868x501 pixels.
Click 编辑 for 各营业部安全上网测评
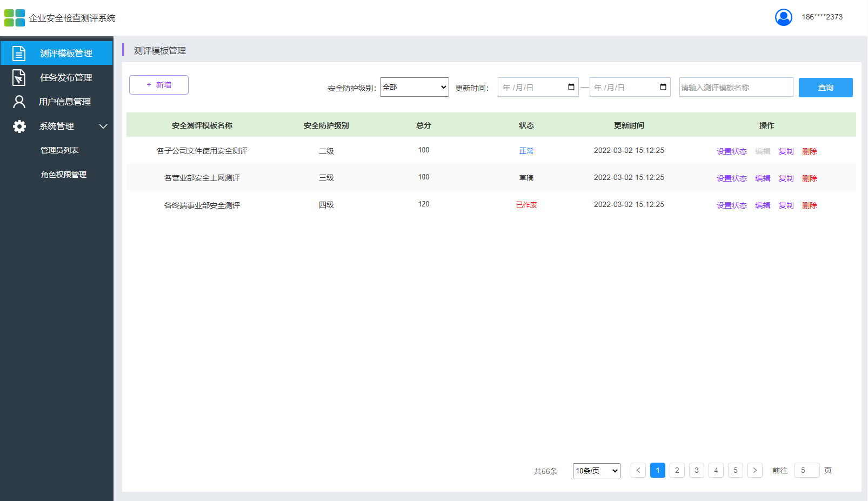click(763, 178)
